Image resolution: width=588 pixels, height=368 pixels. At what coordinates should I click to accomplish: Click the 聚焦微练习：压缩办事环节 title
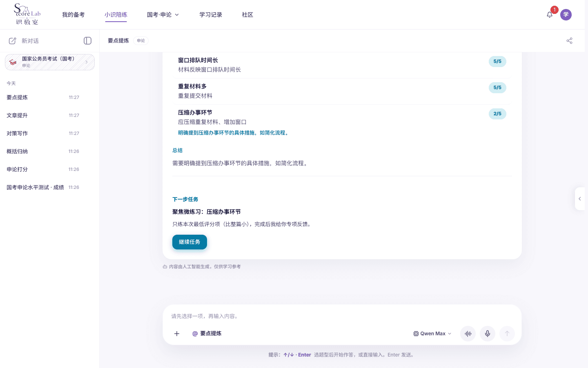pyautogui.click(x=207, y=212)
